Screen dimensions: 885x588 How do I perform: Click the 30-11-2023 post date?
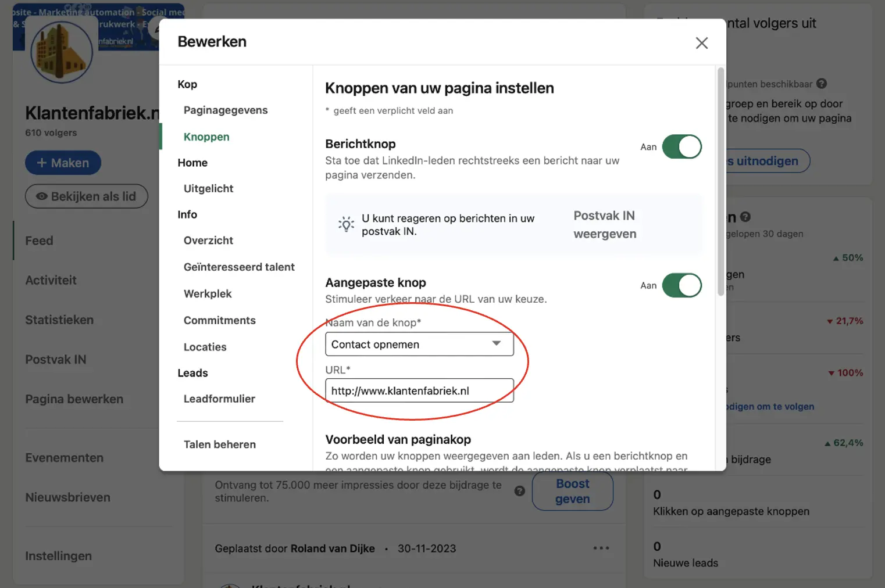[x=427, y=548]
